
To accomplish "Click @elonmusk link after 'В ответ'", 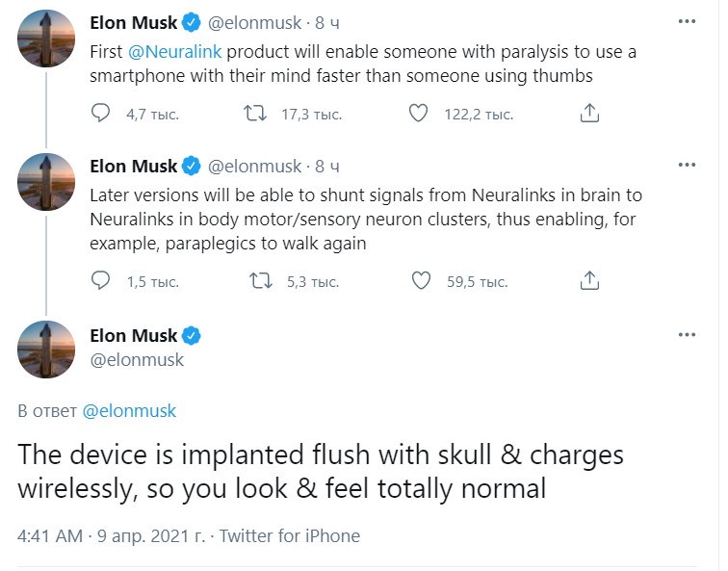I will tap(130, 411).
